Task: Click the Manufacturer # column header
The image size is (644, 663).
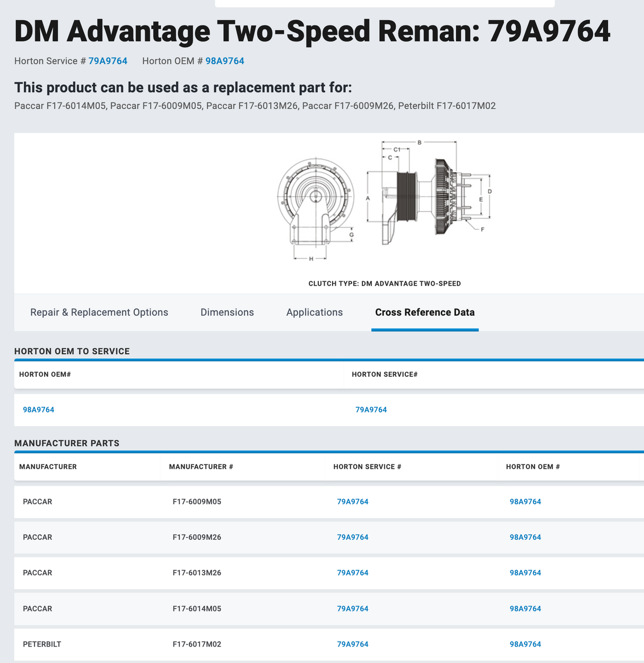Action: [201, 467]
